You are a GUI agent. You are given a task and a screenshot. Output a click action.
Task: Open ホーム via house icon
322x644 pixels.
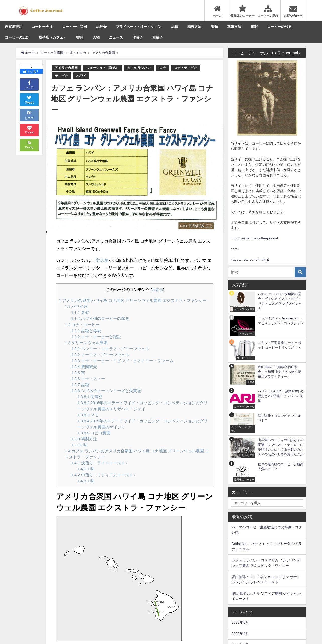[217, 11]
